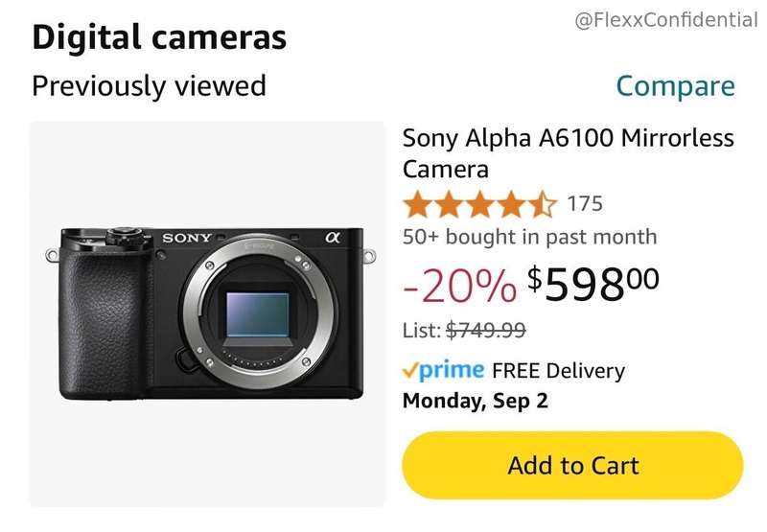Click the Previously viewed label
767x532 pixels.
click(x=149, y=85)
